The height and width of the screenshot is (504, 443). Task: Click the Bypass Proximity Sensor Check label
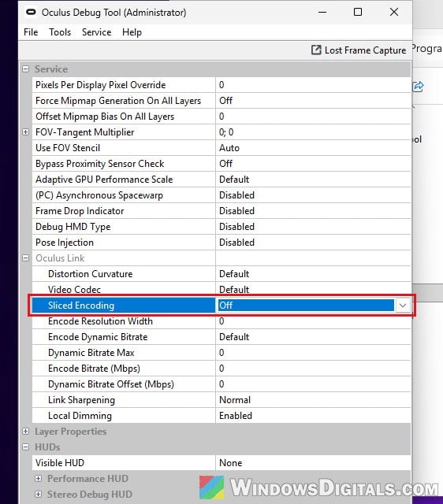(100, 164)
